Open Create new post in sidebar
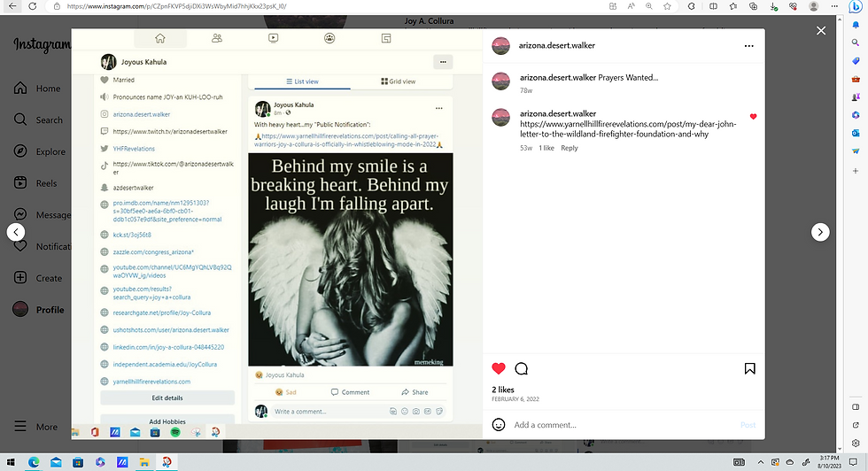Screen dimensions: 868x471 pos(37,278)
